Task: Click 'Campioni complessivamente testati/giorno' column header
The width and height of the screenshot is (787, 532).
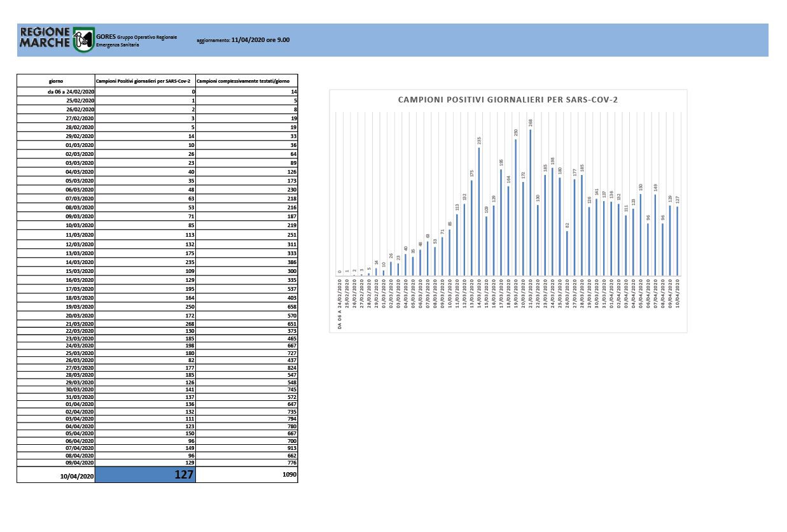Action: pyautogui.click(x=247, y=81)
